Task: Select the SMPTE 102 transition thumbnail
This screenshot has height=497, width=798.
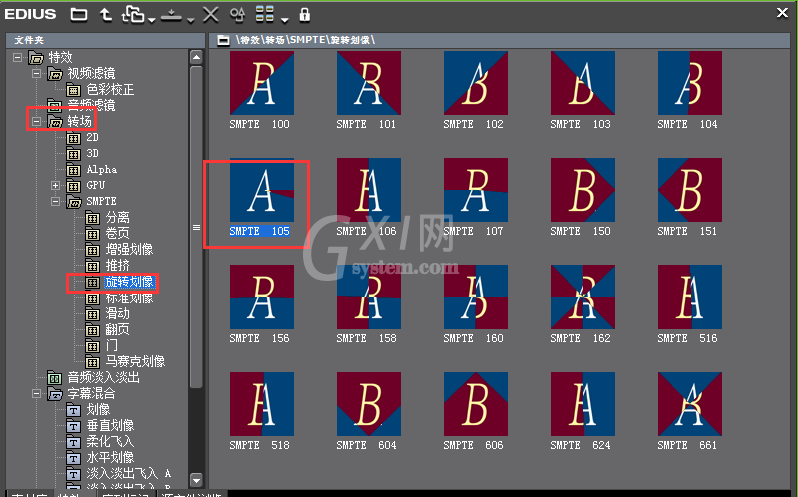Action: [475, 83]
